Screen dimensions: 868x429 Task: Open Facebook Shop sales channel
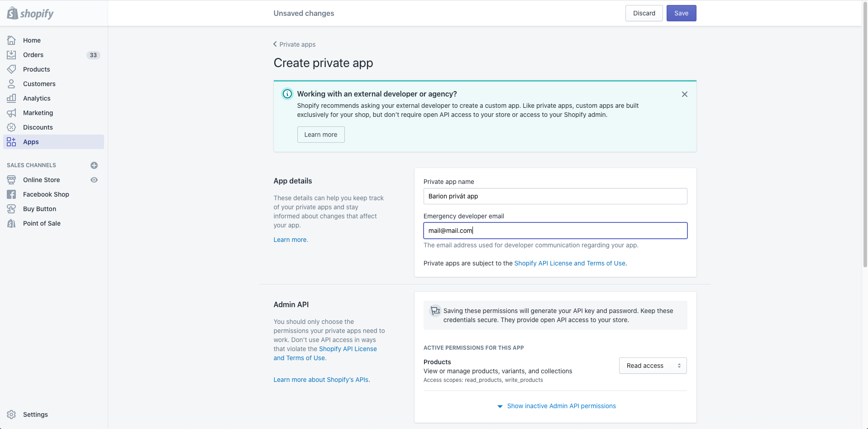(46, 194)
